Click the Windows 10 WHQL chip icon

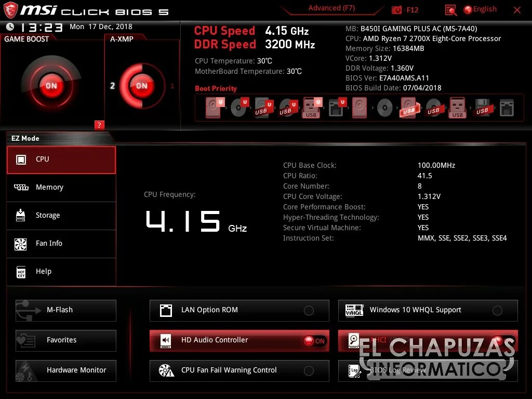pos(354,311)
